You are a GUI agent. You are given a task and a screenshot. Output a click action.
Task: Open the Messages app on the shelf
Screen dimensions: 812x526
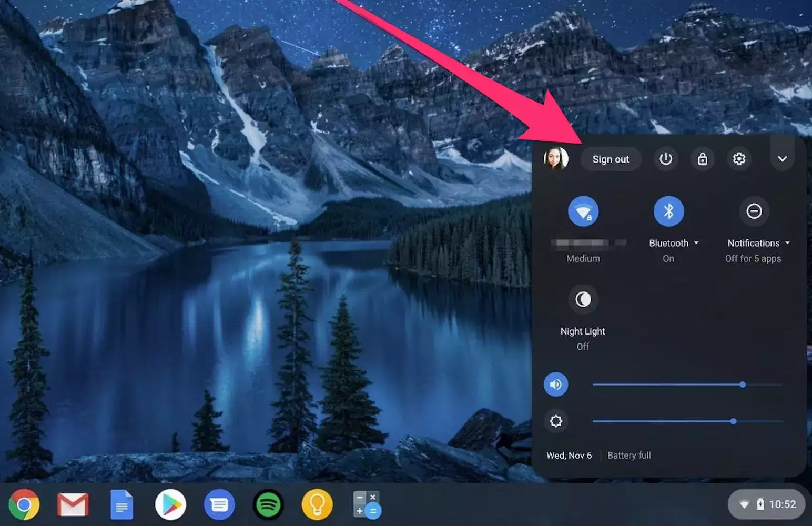219,505
